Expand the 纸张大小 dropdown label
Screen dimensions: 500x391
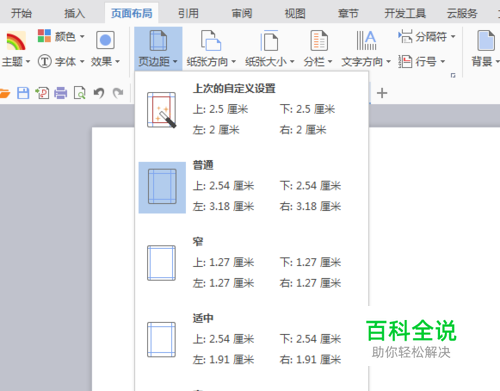point(270,62)
